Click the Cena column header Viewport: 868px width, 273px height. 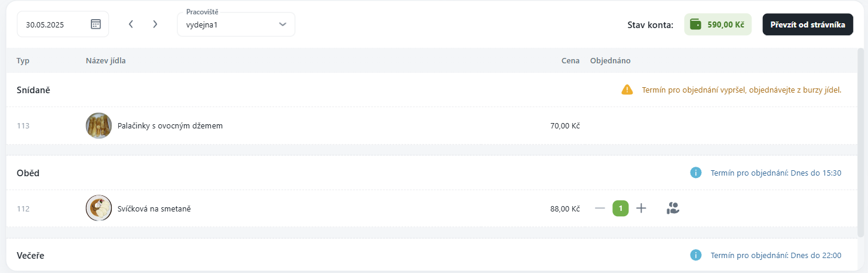pos(571,60)
